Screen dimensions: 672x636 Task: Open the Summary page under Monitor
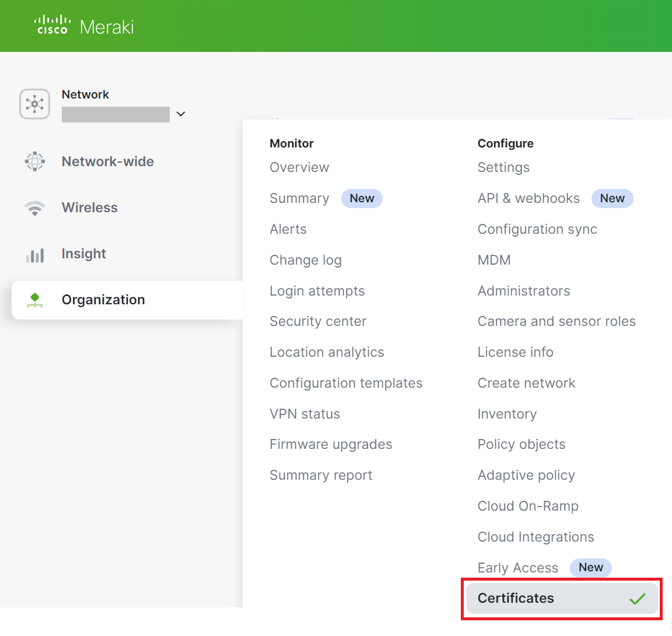coord(299,198)
